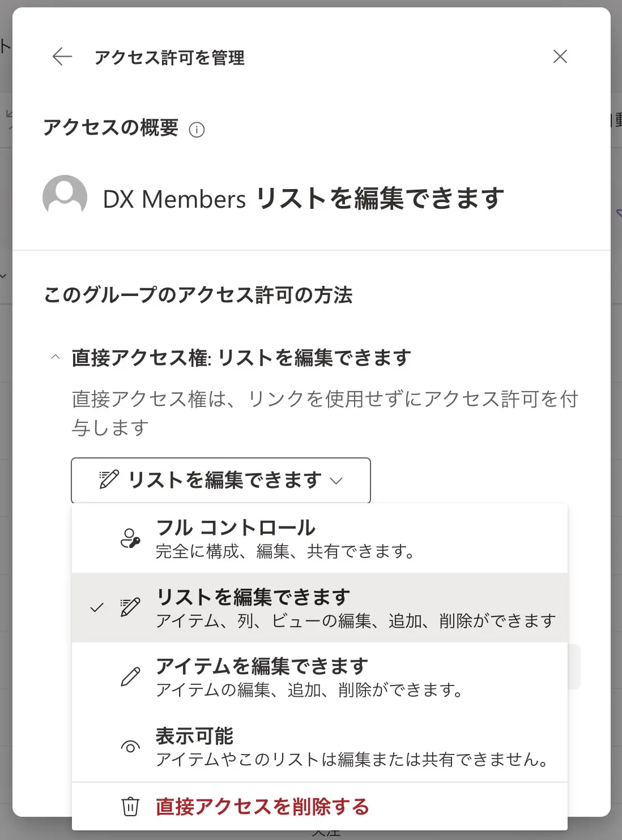Click the dropdown chevron arrow on permission button

click(x=336, y=481)
